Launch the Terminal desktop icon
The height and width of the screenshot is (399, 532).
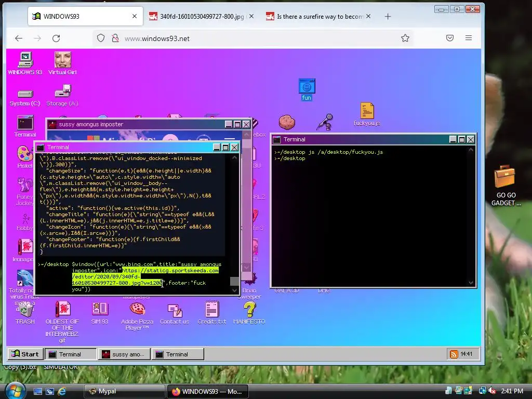(x=25, y=126)
